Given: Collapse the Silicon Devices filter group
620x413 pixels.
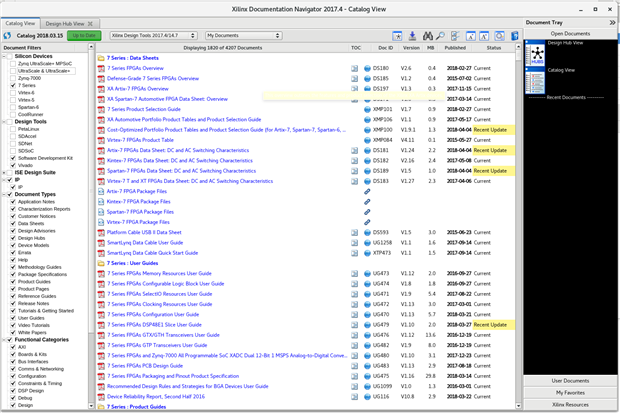Looking at the screenshot, I should 3,58.
